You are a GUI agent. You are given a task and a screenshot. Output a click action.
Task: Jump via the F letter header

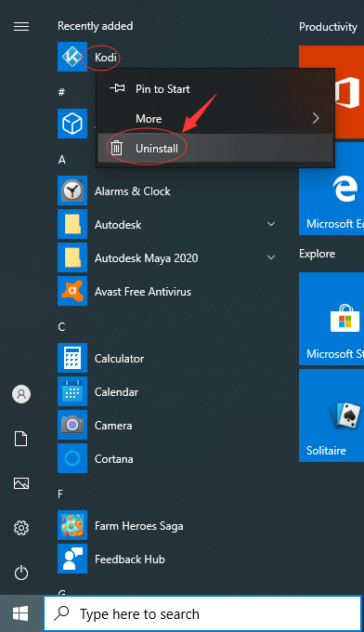point(60,494)
